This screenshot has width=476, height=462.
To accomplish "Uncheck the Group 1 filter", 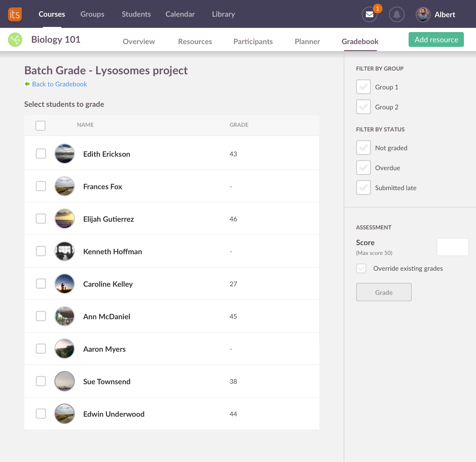I will click(363, 87).
